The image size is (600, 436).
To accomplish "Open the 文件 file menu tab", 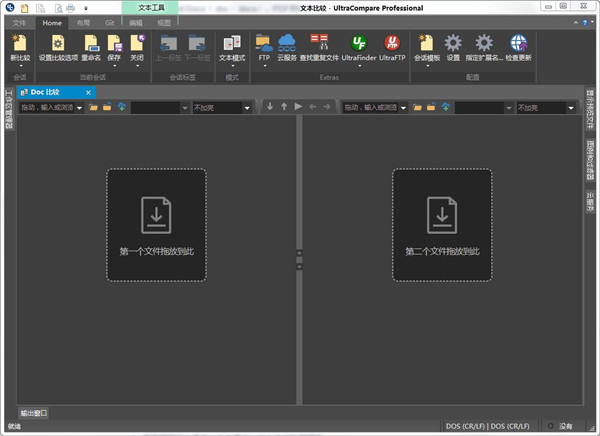I will pyautogui.click(x=19, y=23).
